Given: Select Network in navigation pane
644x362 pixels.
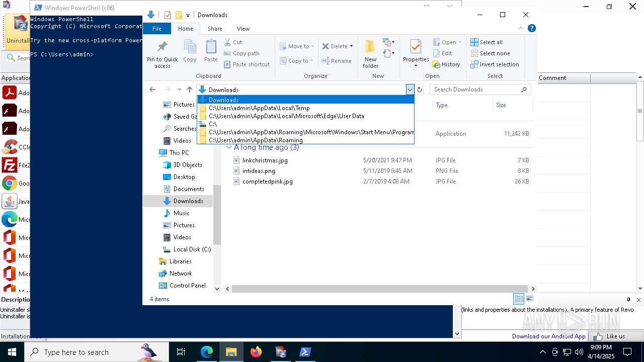Looking at the screenshot, I should pyautogui.click(x=180, y=274).
